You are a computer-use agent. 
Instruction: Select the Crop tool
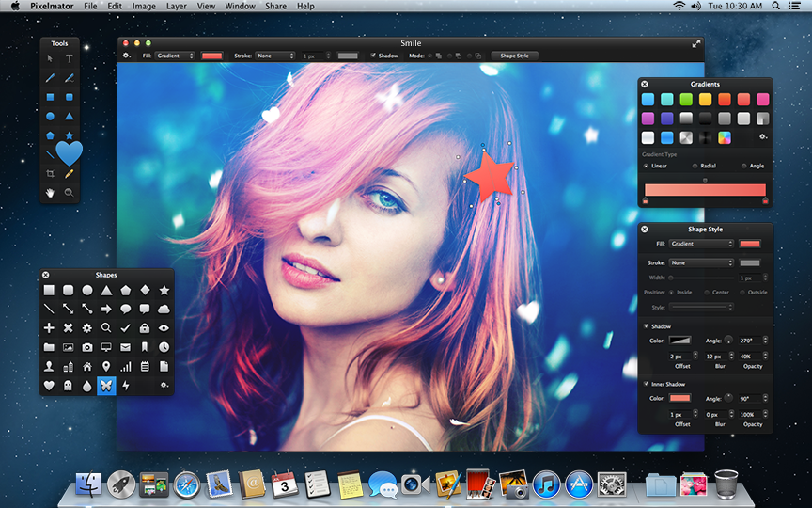(50, 174)
